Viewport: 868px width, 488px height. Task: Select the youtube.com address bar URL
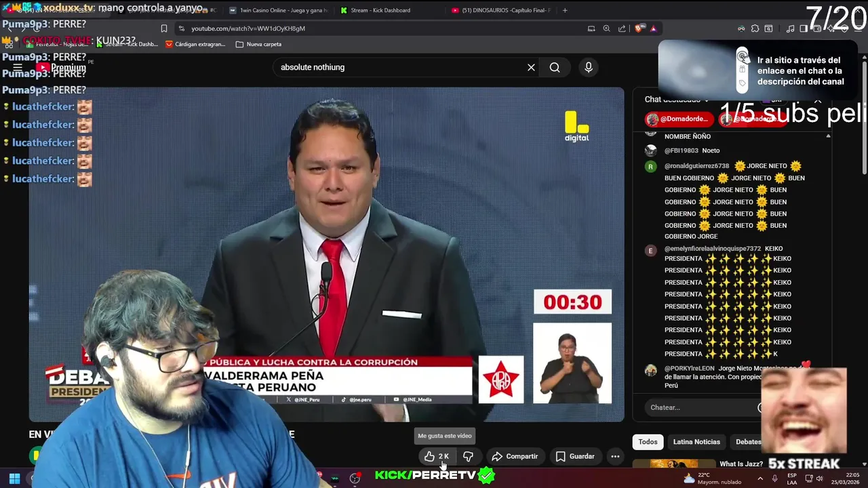pyautogui.click(x=248, y=28)
